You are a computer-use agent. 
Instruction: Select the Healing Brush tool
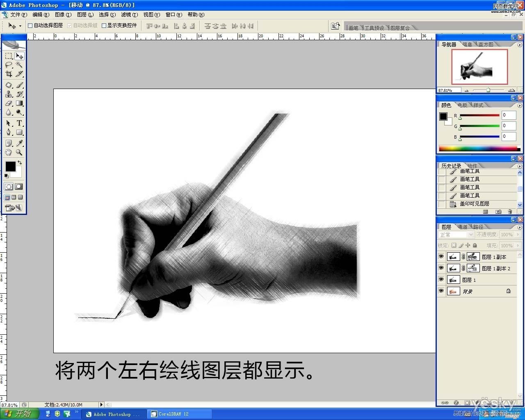[9, 85]
